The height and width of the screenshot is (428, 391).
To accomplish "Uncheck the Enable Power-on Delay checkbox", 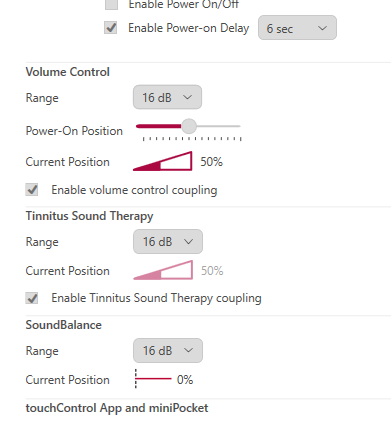I will 111,28.
